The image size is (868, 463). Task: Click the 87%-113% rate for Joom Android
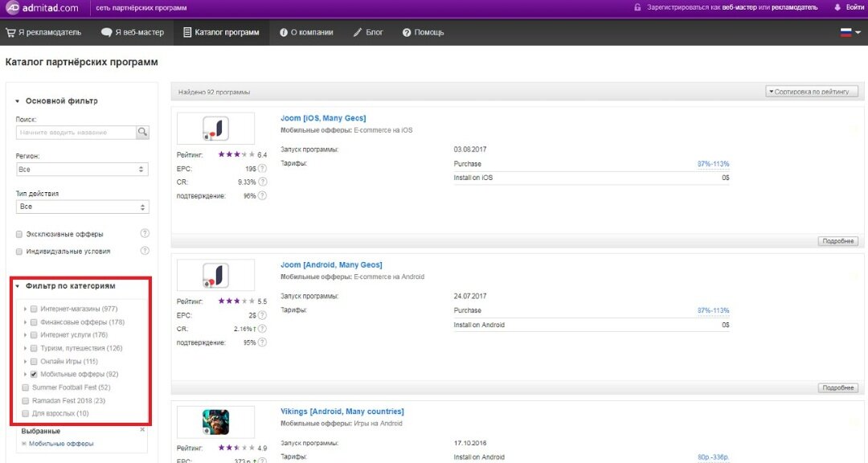coord(713,311)
